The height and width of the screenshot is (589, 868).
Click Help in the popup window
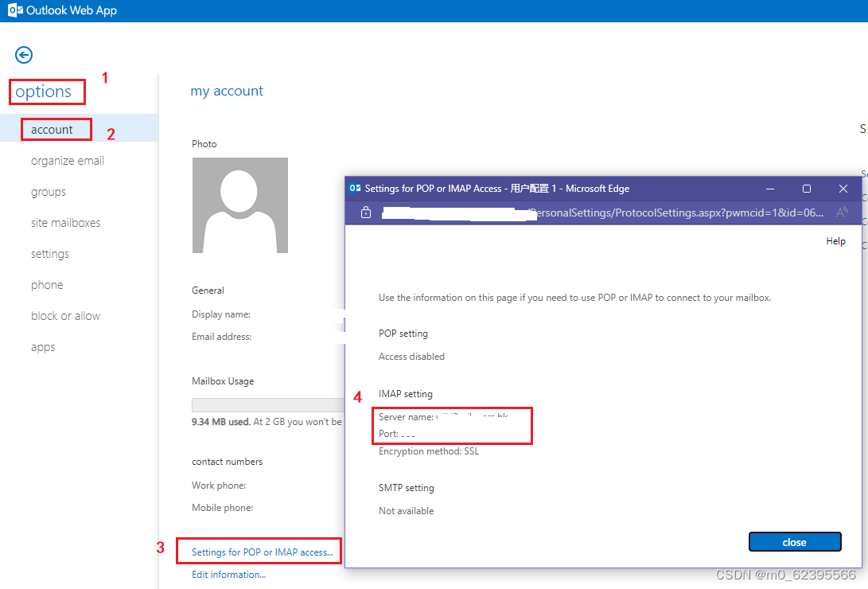tap(836, 241)
